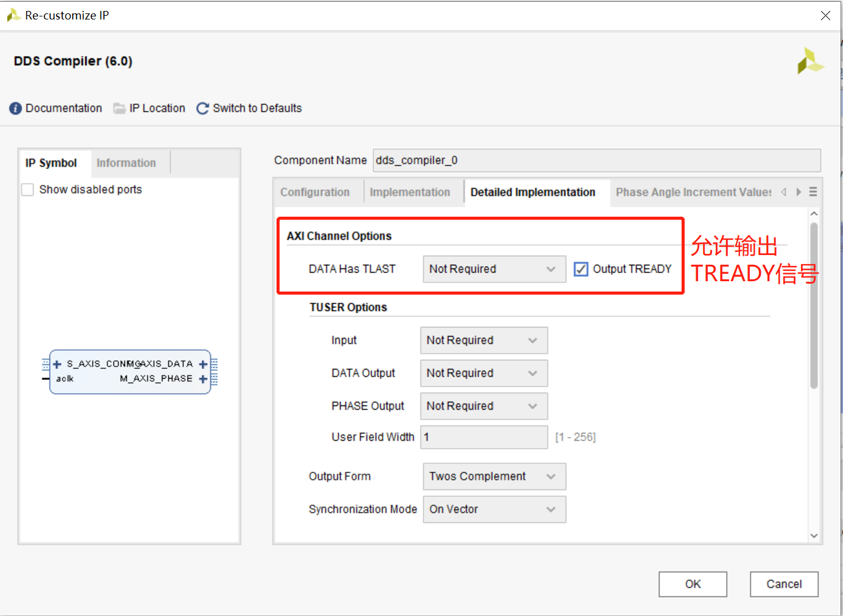Click the Vivado icon in the title bar
The height and width of the screenshot is (616, 843).
(x=13, y=15)
